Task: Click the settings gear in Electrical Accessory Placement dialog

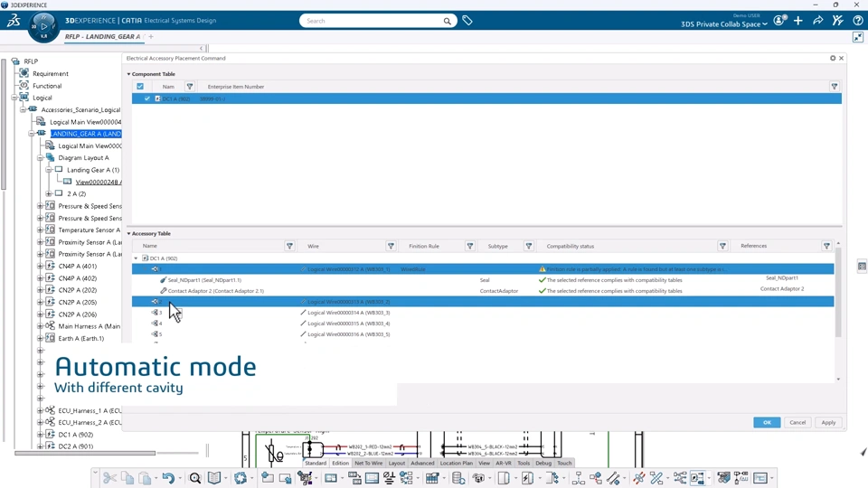Action: pos(833,58)
